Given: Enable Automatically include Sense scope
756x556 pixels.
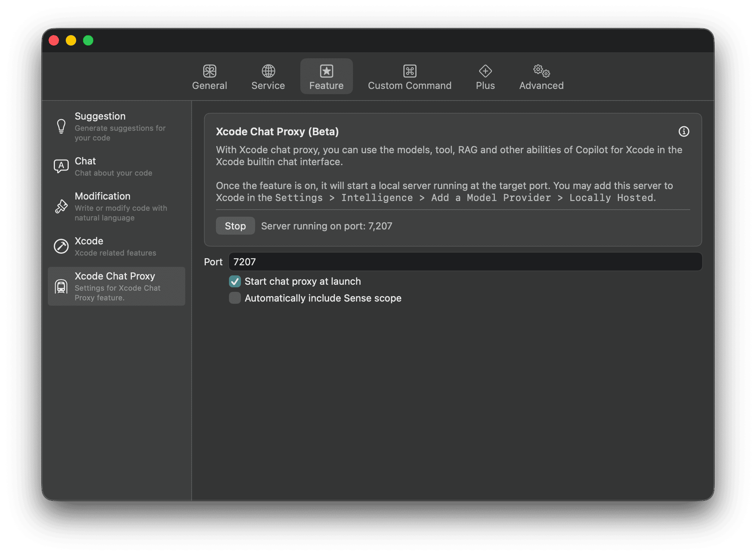Looking at the screenshot, I should 235,298.
